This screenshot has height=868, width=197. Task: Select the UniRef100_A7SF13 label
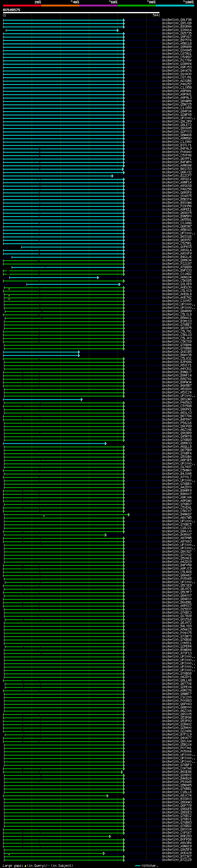point(176,653)
